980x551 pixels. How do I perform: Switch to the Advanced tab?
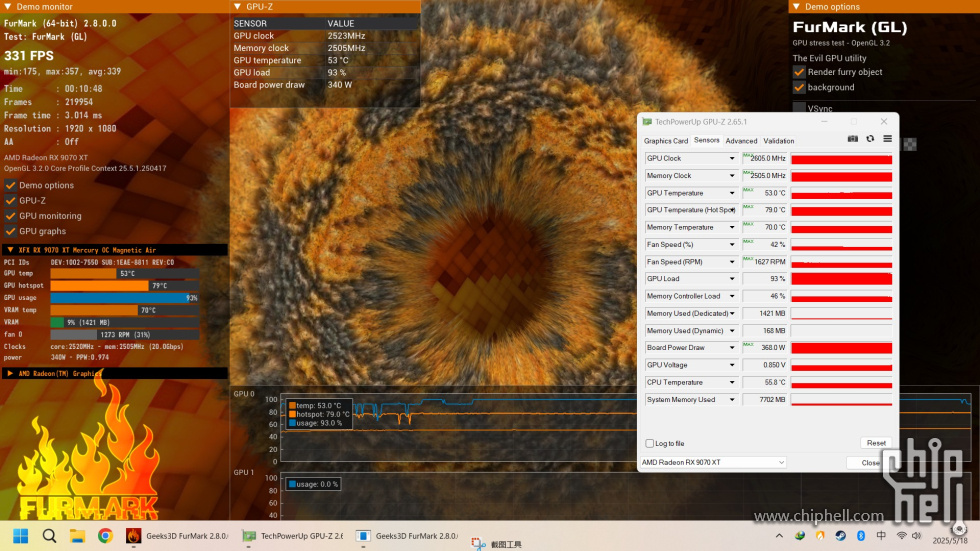(741, 141)
